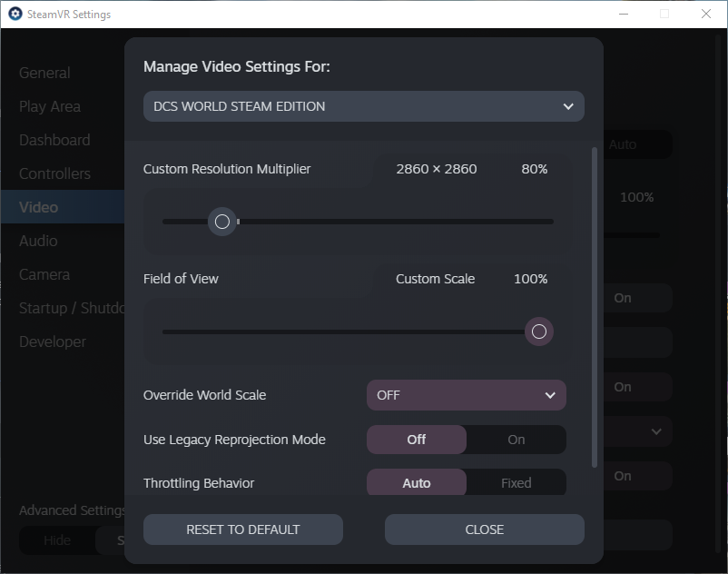Click the background Auto toggle at top right

click(622, 144)
